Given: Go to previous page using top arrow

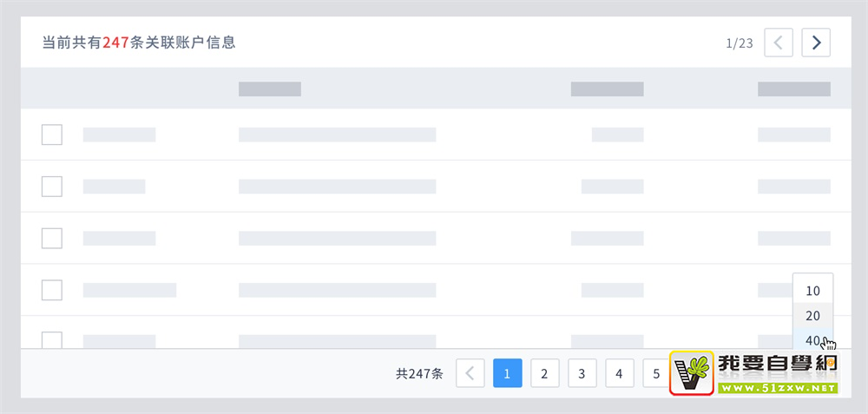Looking at the screenshot, I should coord(779,43).
